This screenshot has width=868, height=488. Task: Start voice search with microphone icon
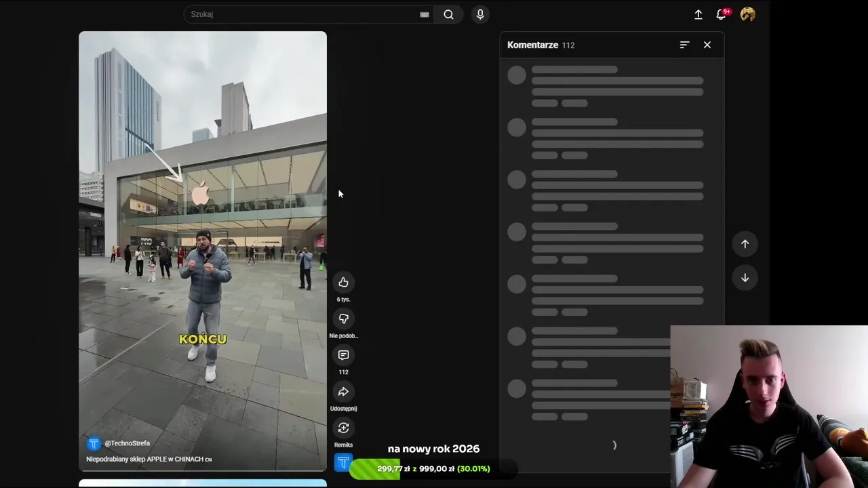(x=480, y=14)
